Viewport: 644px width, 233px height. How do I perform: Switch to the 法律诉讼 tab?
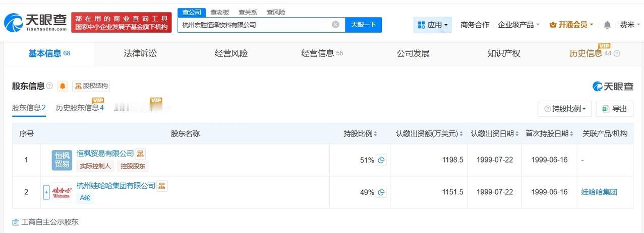click(x=140, y=53)
